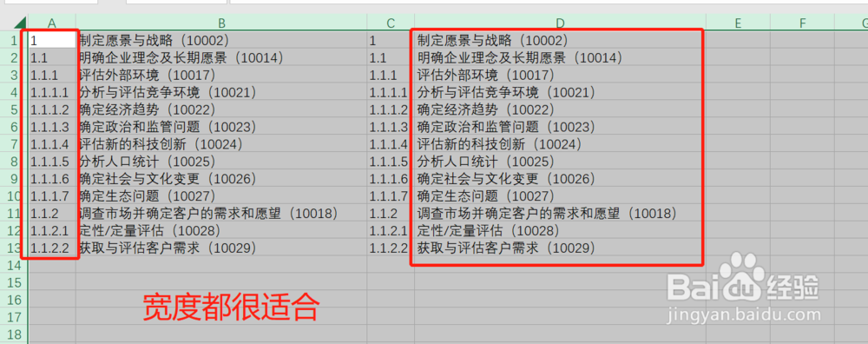The image size is (868, 344).
Task: Select row 18 header
Action: pos(14,334)
